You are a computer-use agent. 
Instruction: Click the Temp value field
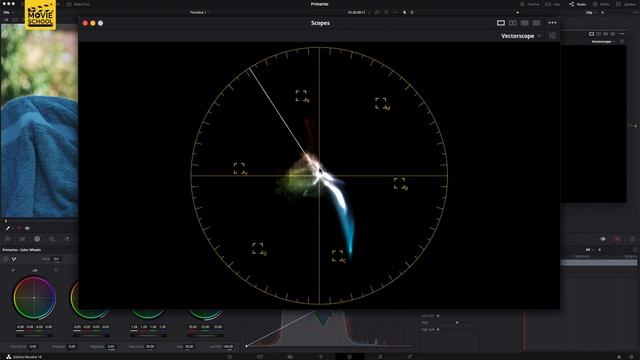[x=56, y=259]
